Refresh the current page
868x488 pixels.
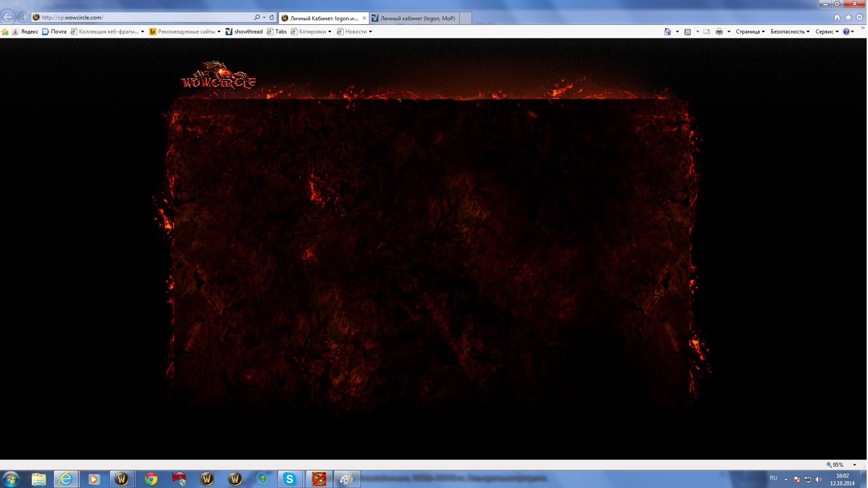click(x=272, y=17)
